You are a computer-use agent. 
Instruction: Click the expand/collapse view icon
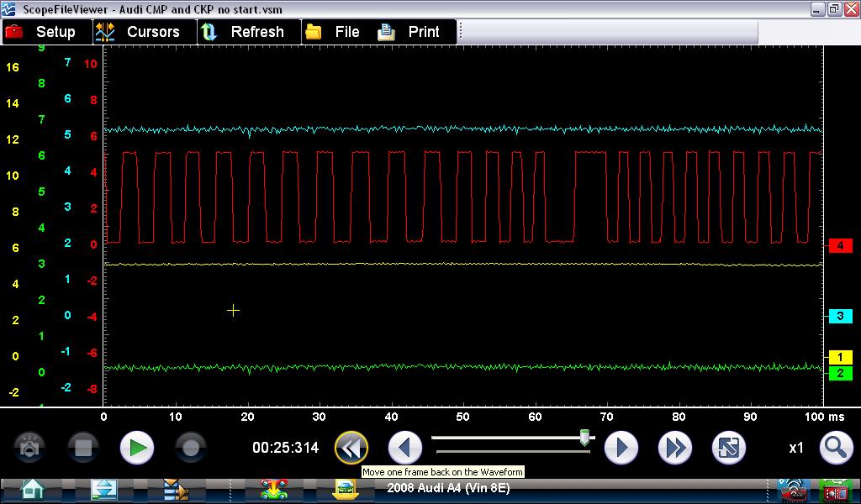coord(729,448)
